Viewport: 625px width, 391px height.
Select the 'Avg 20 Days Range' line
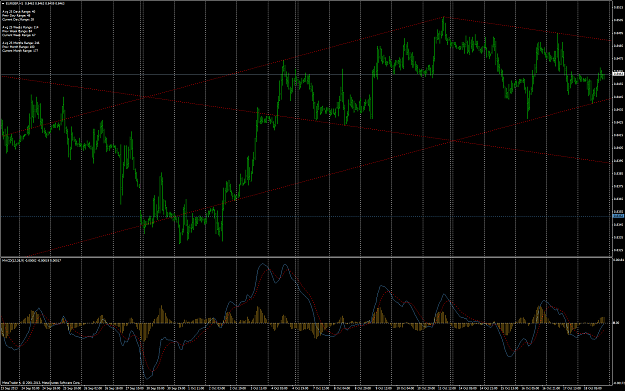click(19, 12)
